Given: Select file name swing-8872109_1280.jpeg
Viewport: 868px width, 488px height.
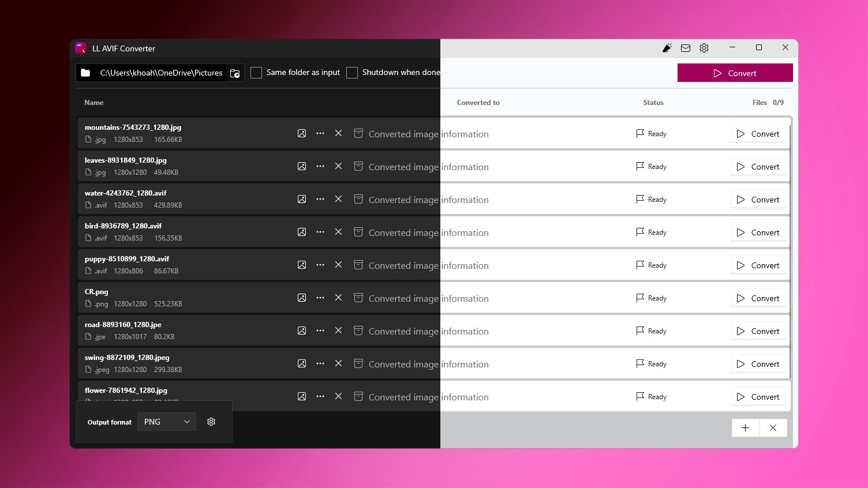Looking at the screenshot, I should tap(127, 358).
